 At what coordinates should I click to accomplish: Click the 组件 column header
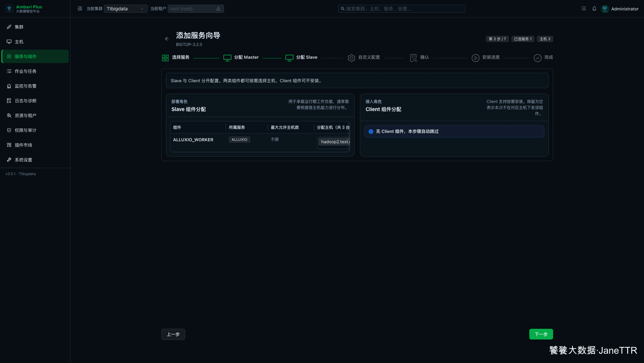tap(177, 127)
